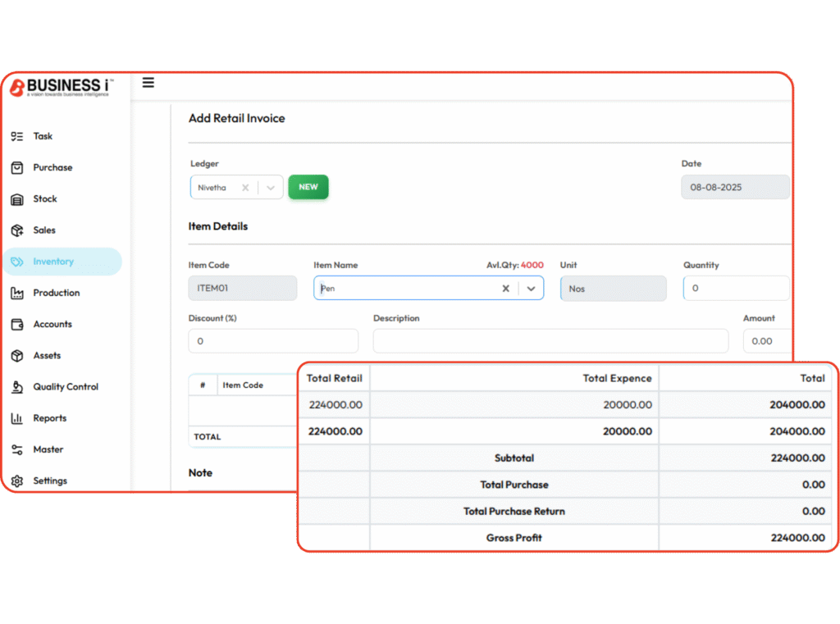Viewport: 840px width, 624px height.
Task: Click the Business i logo
Action: pyautogui.click(x=62, y=88)
